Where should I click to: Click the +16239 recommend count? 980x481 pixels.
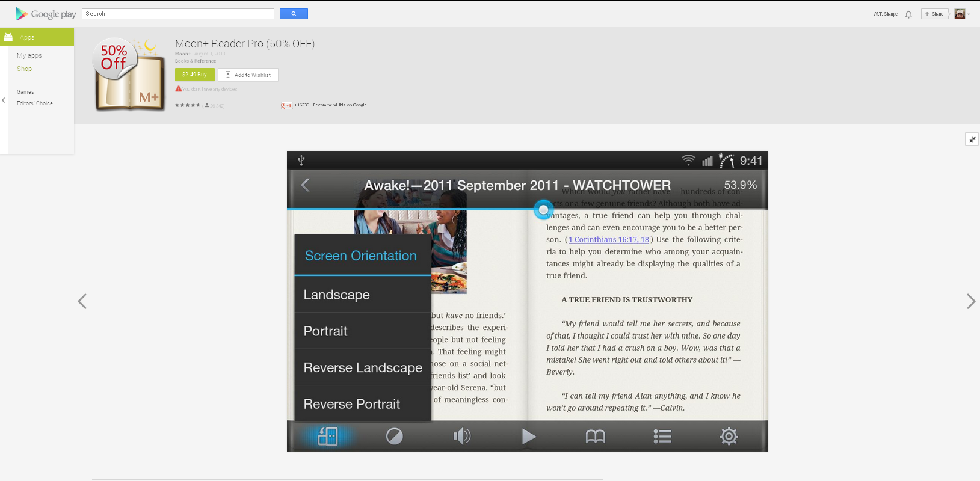(302, 105)
